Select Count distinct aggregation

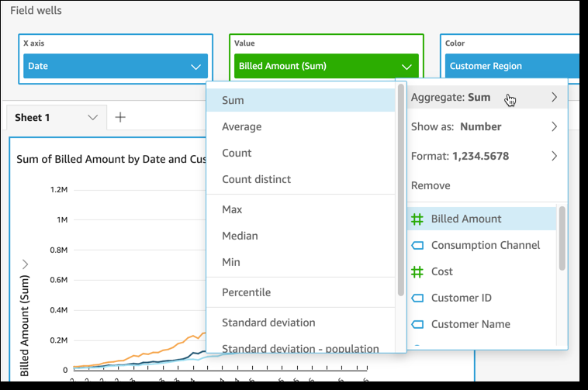click(256, 179)
